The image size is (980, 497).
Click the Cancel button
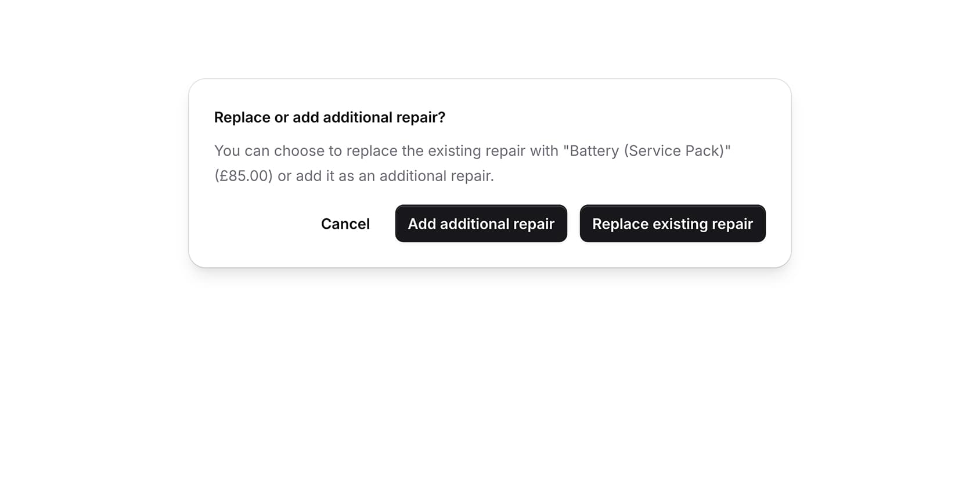[345, 224]
